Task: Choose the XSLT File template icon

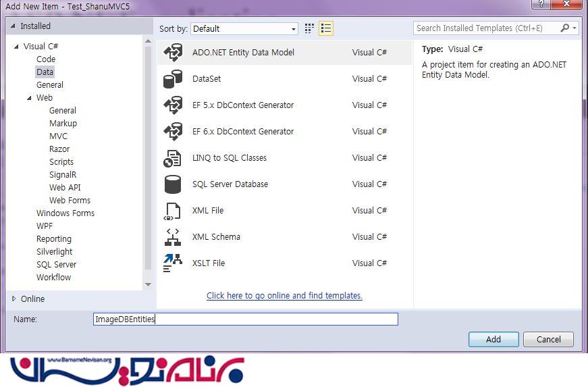Action: 173,263
